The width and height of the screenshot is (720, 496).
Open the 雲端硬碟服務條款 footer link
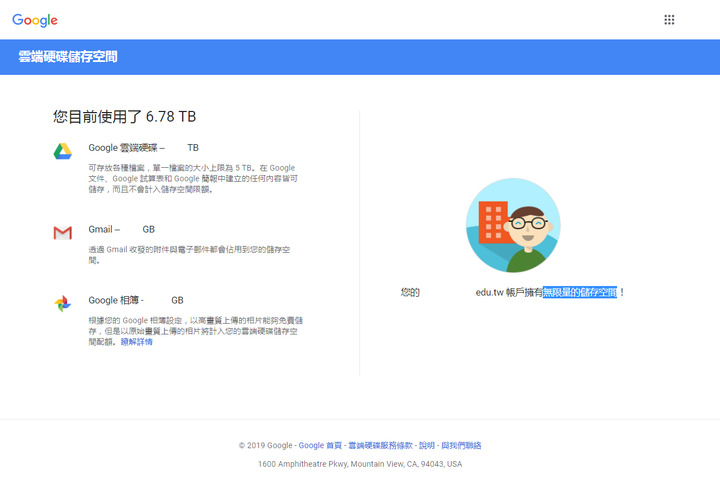(380, 445)
